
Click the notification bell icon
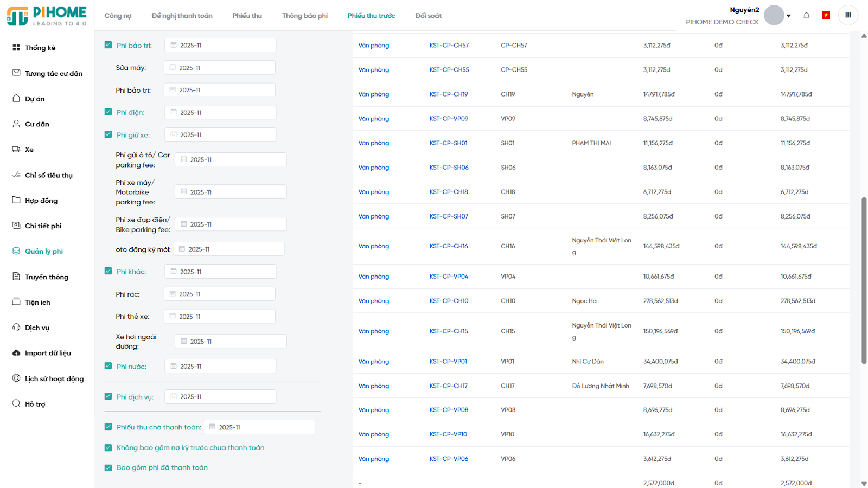pyautogui.click(x=806, y=16)
